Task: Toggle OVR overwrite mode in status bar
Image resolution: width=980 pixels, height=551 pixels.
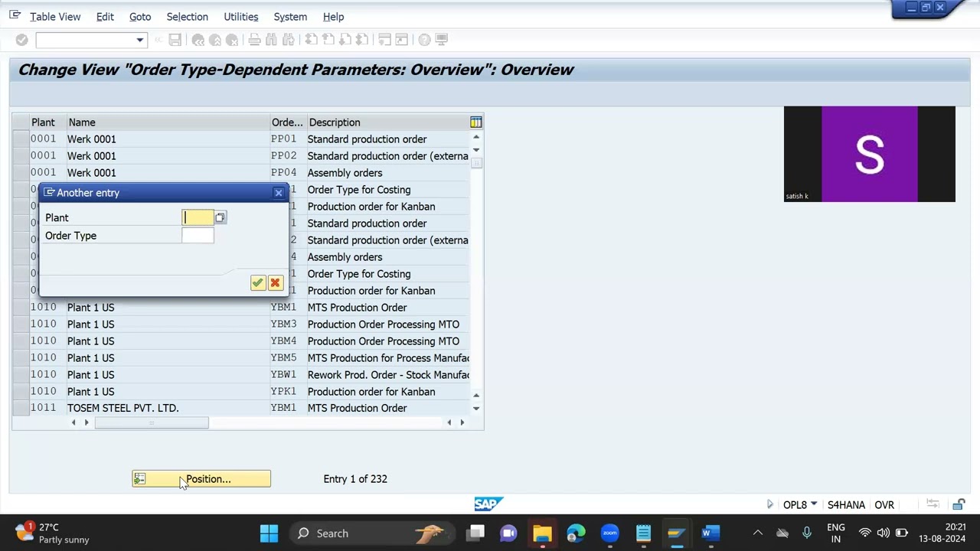Action: point(884,505)
